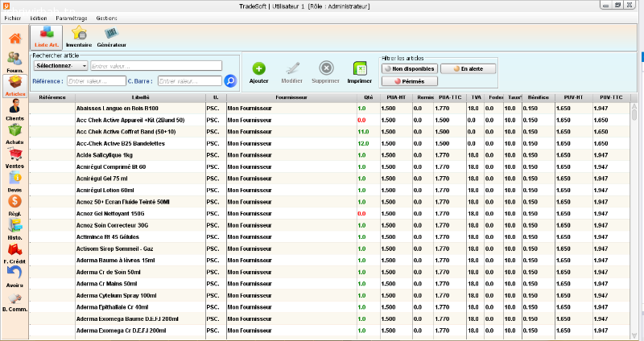Select row Aderma Baume à lèvres 15ml
Screen dimensions: 644x341
coord(329,261)
